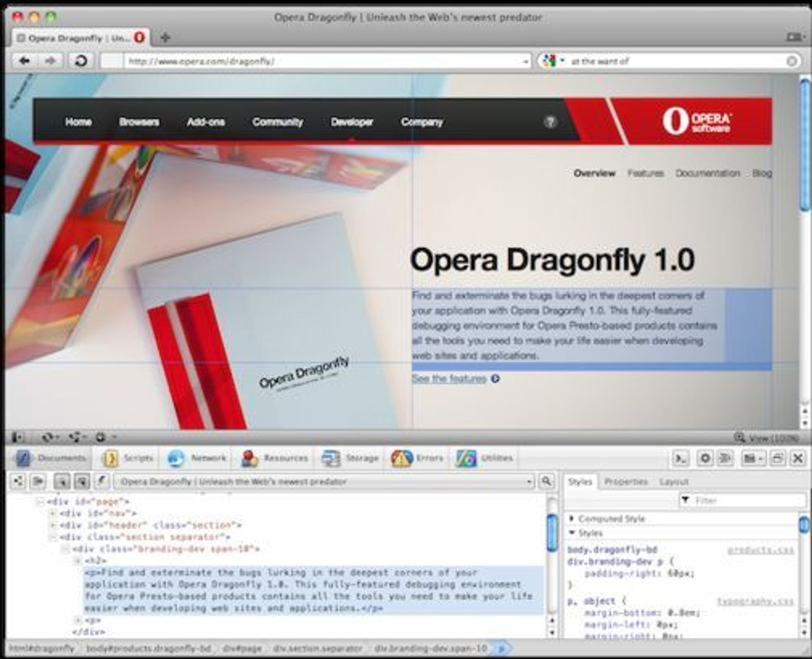The width and height of the screenshot is (812, 659).
Task: Click the Google search engine icon
Action: pos(549,61)
